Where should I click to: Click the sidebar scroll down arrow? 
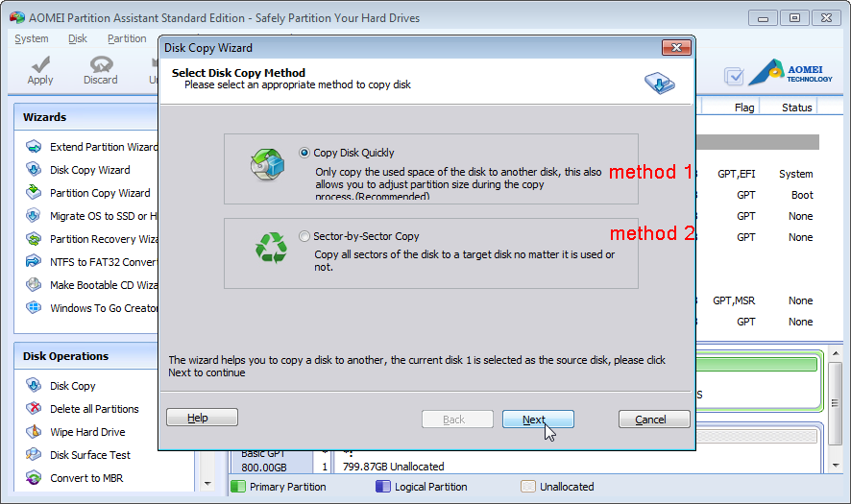coord(207,483)
